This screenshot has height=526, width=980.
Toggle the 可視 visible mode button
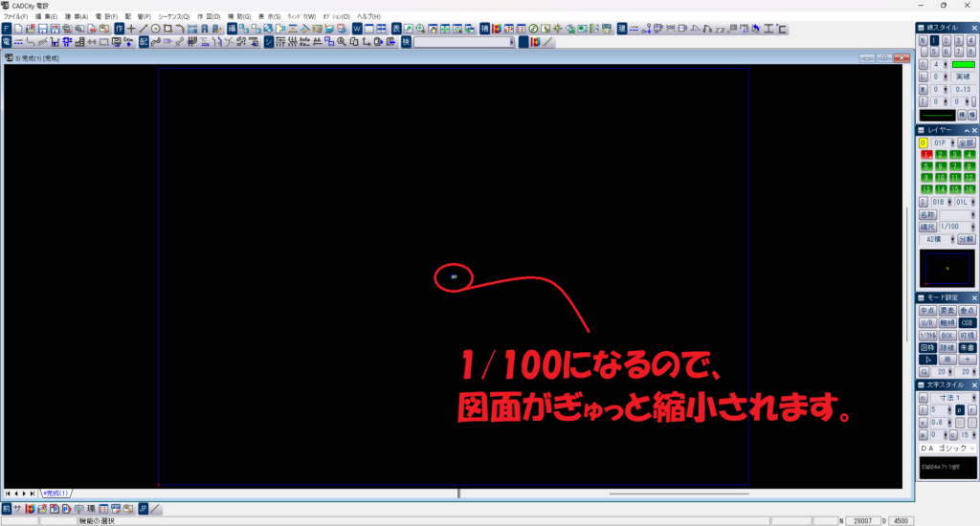pyautogui.click(x=967, y=336)
